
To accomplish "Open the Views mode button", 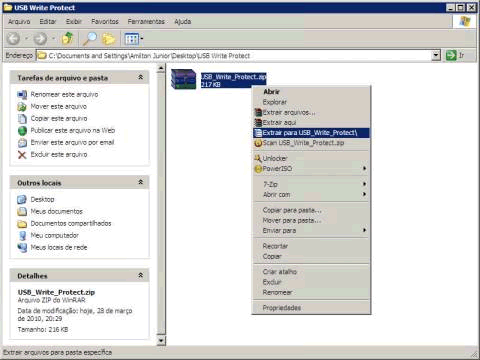I will tap(131, 39).
